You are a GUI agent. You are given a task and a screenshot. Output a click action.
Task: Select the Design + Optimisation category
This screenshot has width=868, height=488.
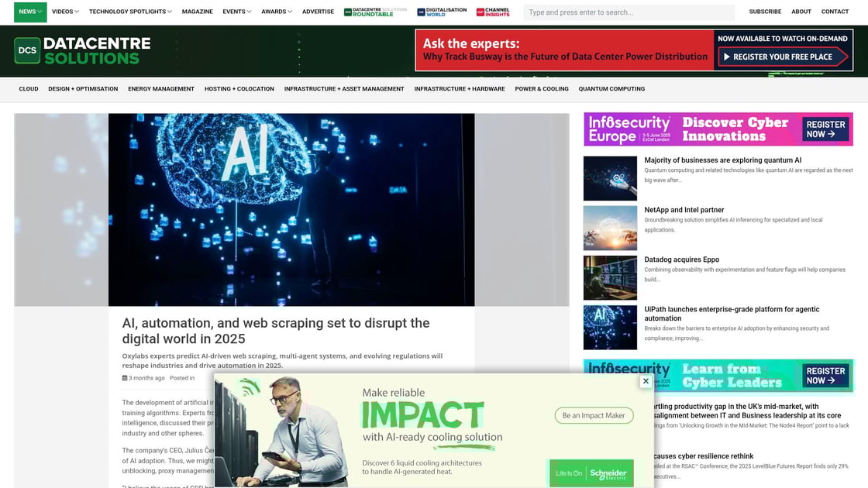click(x=83, y=88)
